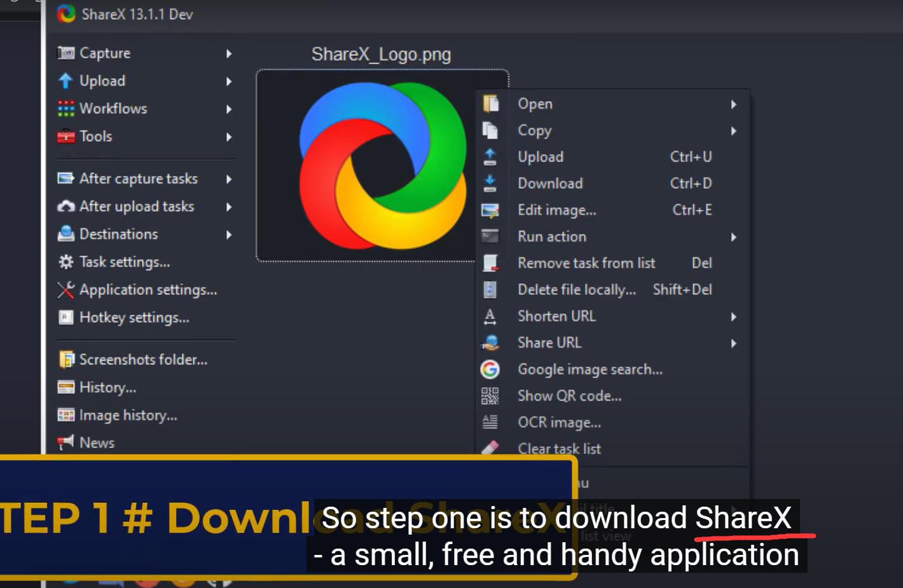Select Show QR code... entry
This screenshot has height=588, width=903.
(x=613, y=395)
